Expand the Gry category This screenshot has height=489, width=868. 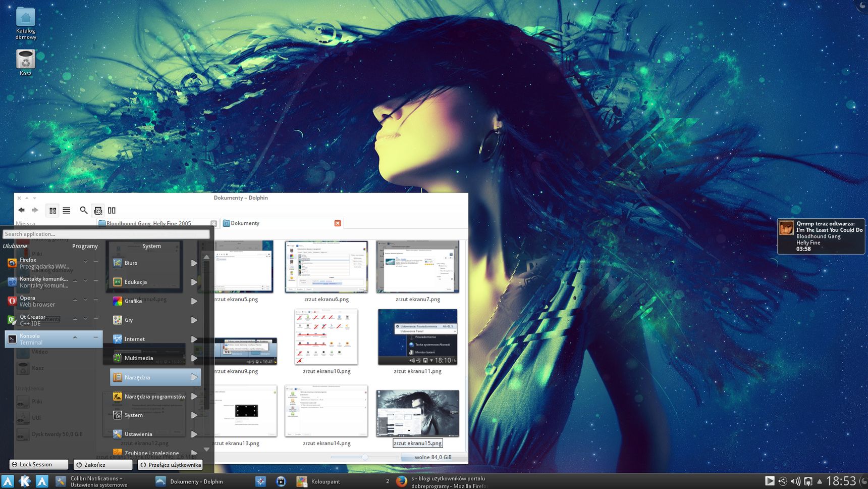pyautogui.click(x=155, y=320)
